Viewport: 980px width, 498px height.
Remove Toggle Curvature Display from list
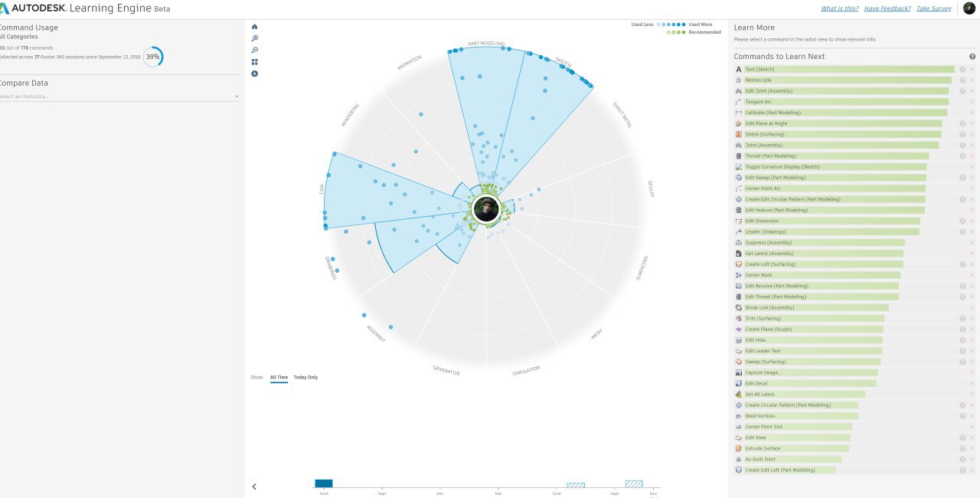click(x=972, y=167)
